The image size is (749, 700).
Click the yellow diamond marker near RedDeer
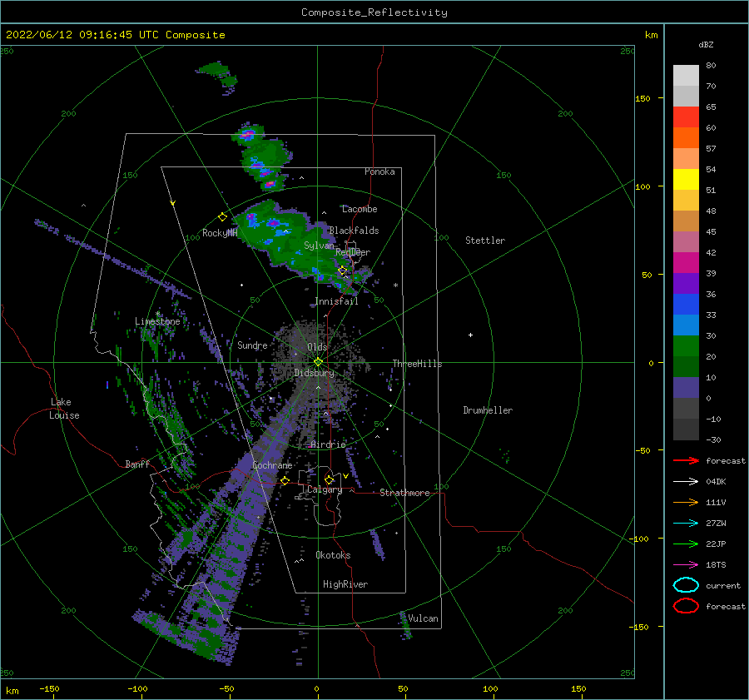pyautogui.click(x=342, y=271)
